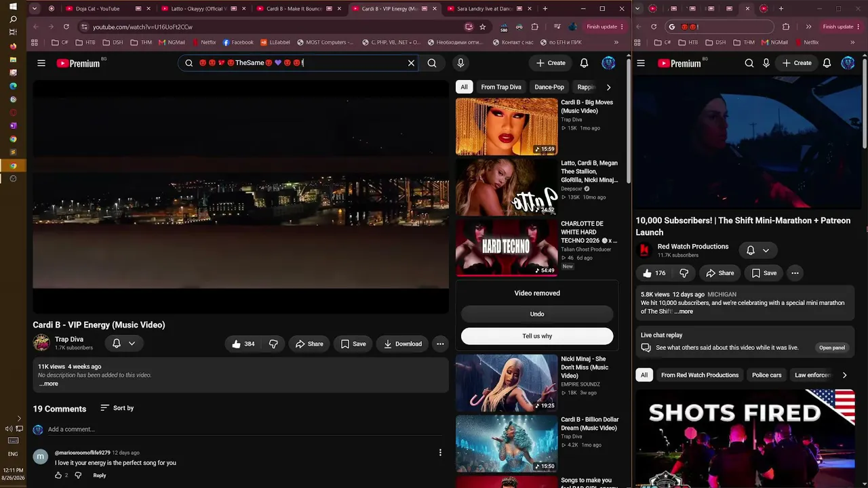Select From Red Watch Productions chip
The height and width of the screenshot is (488, 868).
700,375
